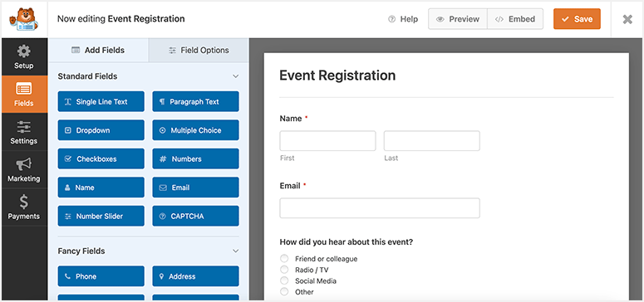The height and width of the screenshot is (302, 644).
Task: Select the Fields sidebar panel
Action: [24, 94]
